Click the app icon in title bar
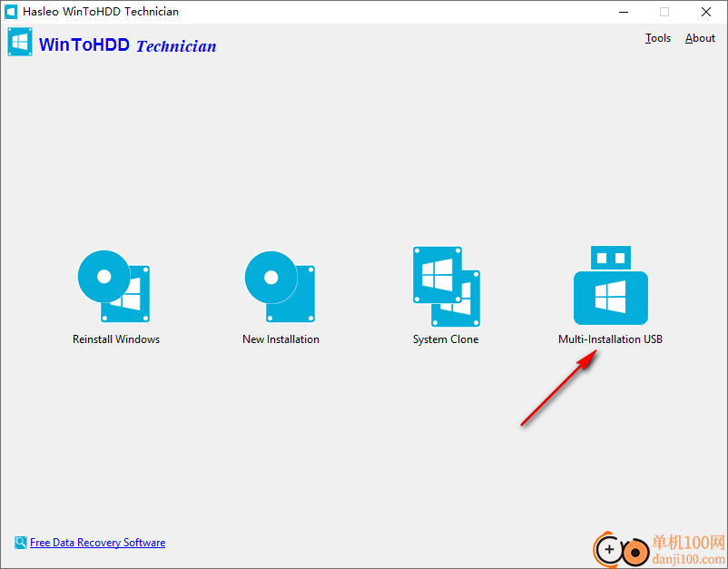This screenshot has height=569, width=728. click(11, 12)
